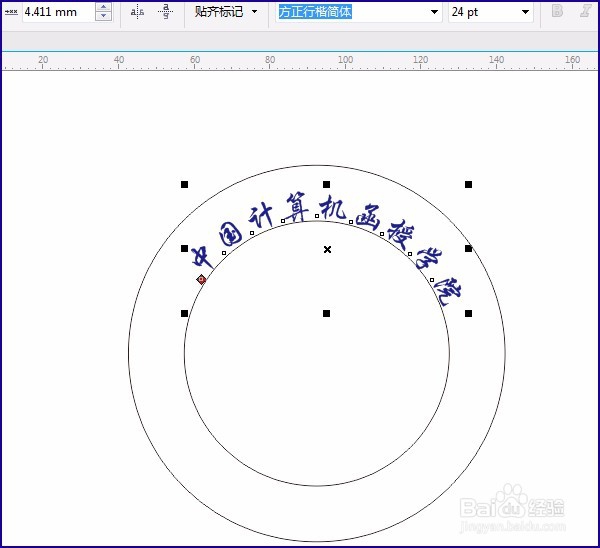The height and width of the screenshot is (548, 600).
Task: Expand the font list dropdown arrow
Action: tap(434, 12)
